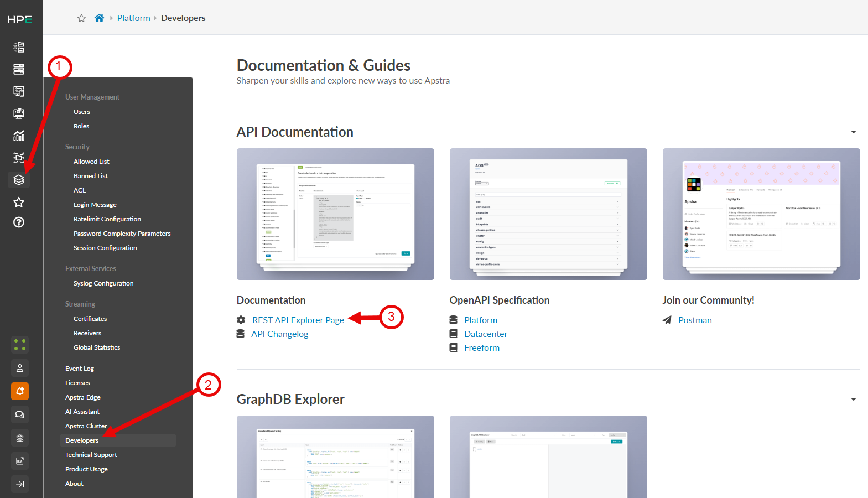Open Ratelimit Configuration
This screenshot has width=868, height=498.
[107, 219]
